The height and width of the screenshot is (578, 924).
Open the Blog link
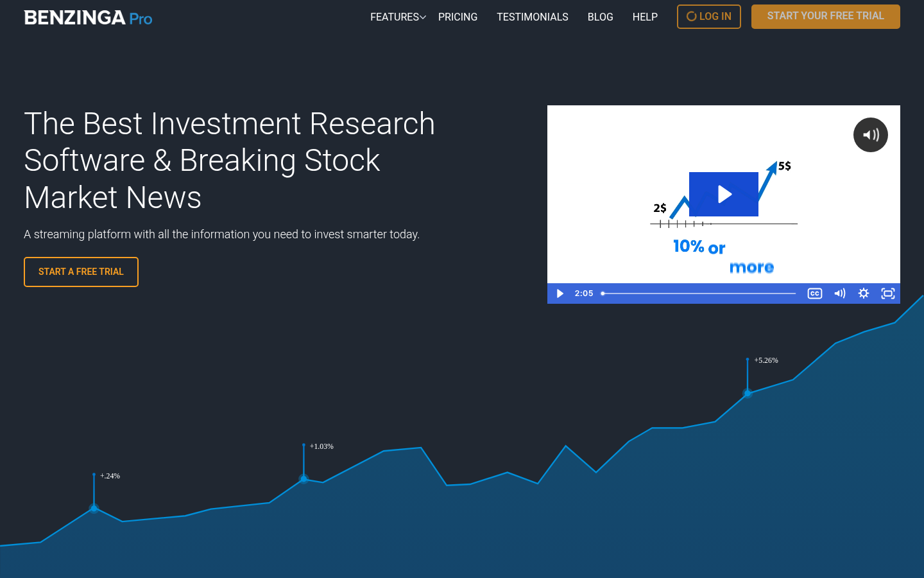tap(601, 17)
